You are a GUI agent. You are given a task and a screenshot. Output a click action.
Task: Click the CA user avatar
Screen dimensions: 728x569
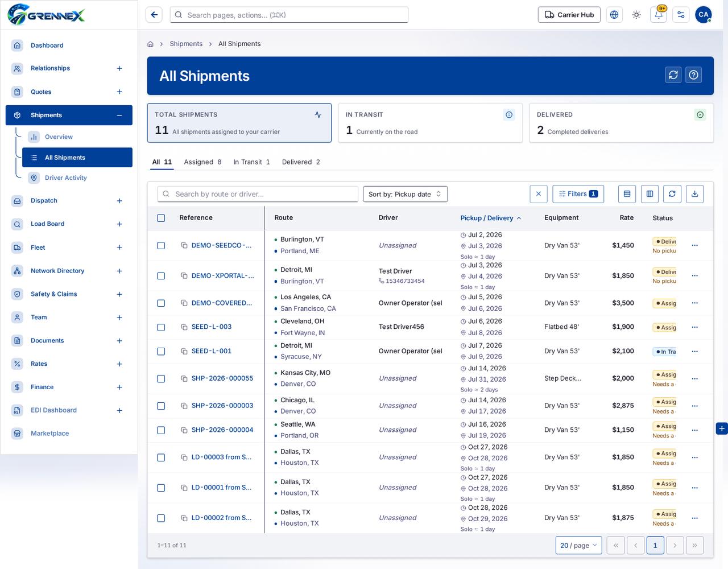(x=704, y=15)
